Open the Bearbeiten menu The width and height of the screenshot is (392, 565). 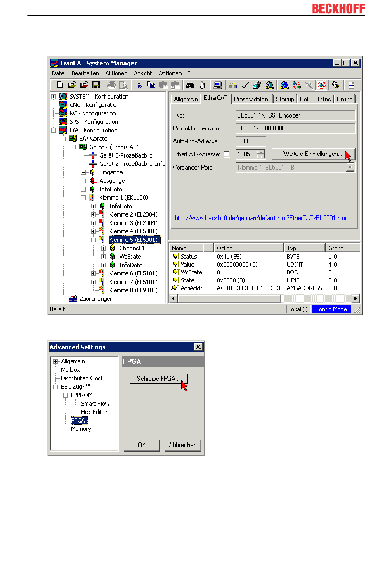tap(85, 73)
